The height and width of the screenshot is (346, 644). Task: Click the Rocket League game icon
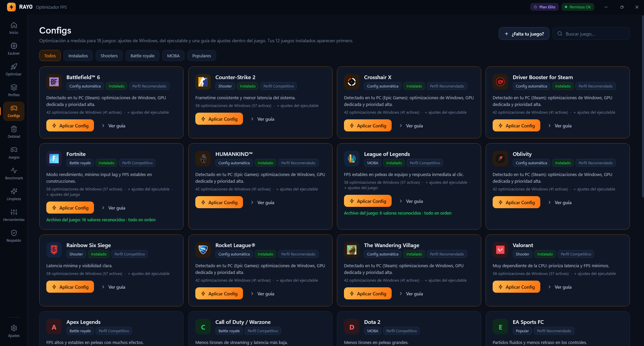tap(203, 250)
